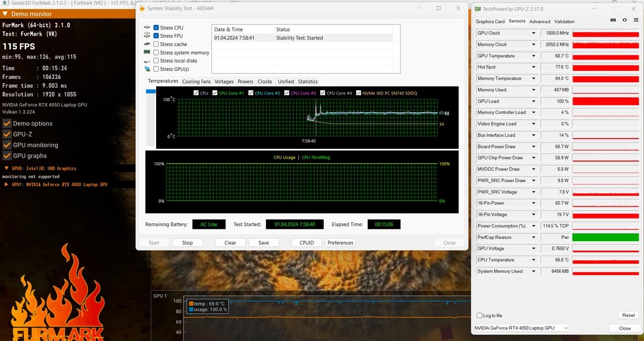The image size is (644, 341).
Task: Open the PerfCap Reason sensor dropdown
Action: pos(533,237)
